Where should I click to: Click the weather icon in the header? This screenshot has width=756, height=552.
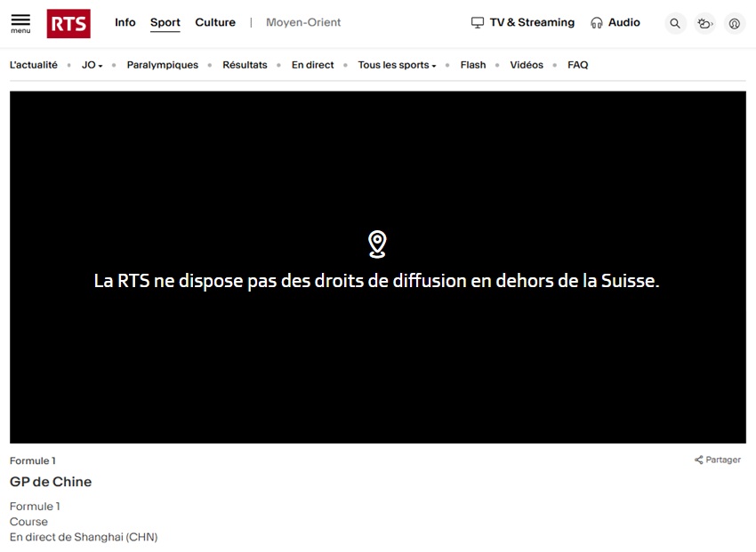(x=704, y=23)
